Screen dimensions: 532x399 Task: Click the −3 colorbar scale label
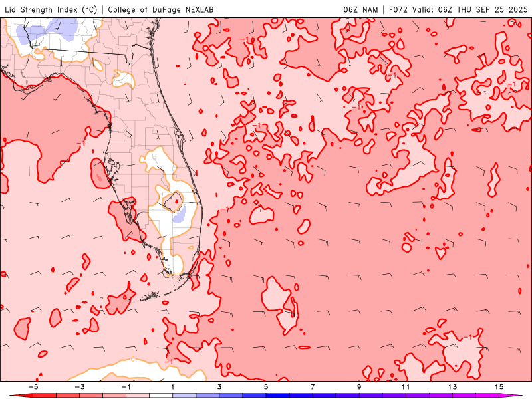(x=79, y=387)
